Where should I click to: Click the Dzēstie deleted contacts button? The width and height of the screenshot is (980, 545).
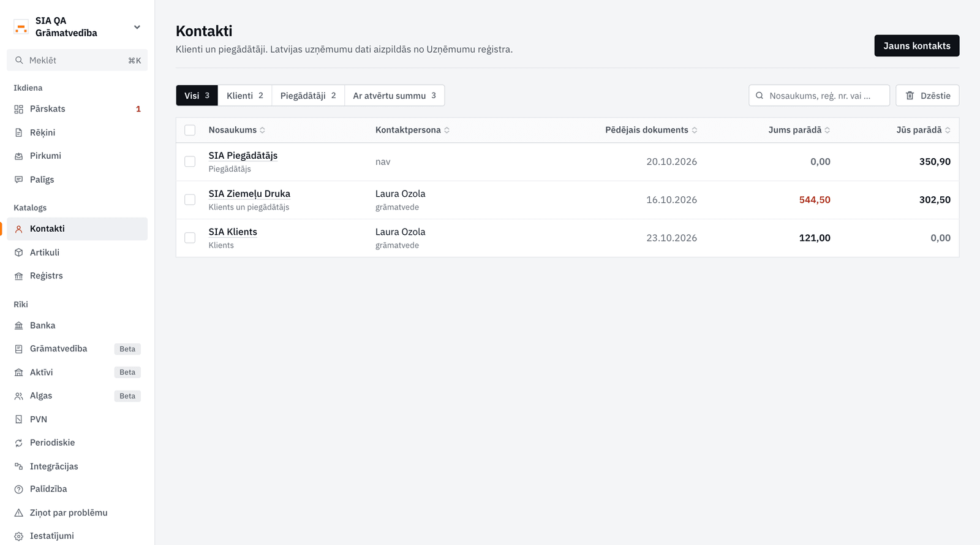click(x=927, y=96)
